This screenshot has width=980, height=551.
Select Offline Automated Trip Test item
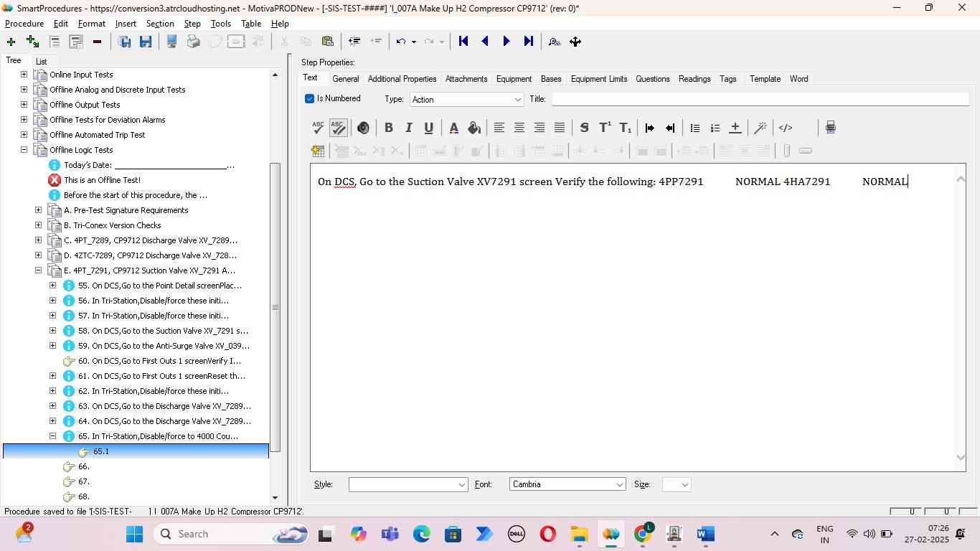point(97,135)
